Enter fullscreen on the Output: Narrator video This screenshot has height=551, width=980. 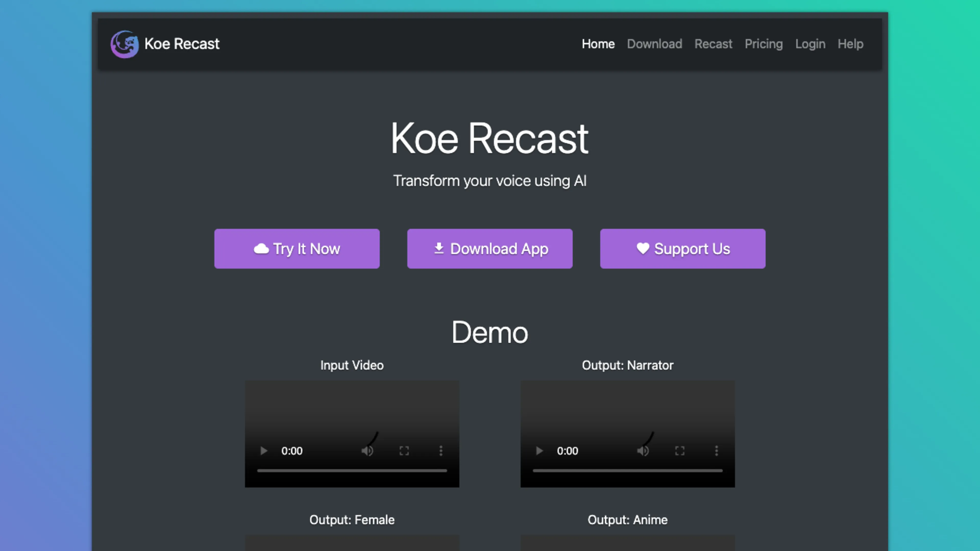pyautogui.click(x=680, y=451)
